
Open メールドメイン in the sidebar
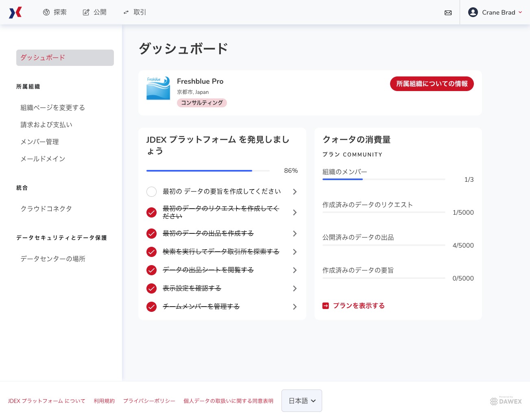tap(43, 159)
